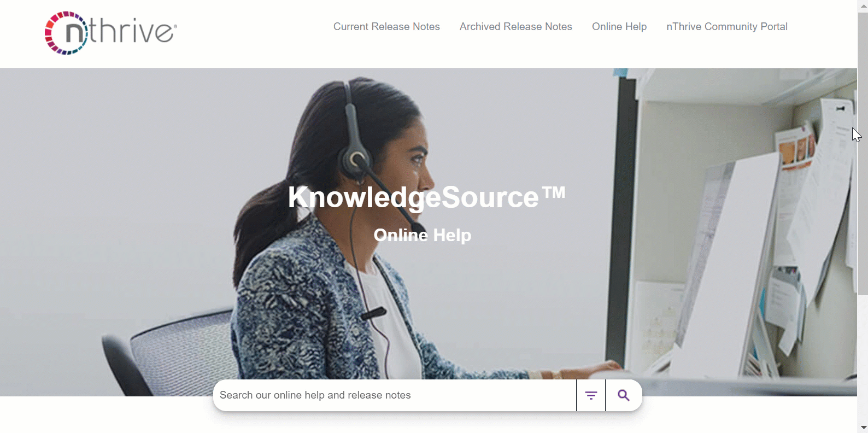
Task: Click the vertical scrollbar thumb
Action: point(863,153)
